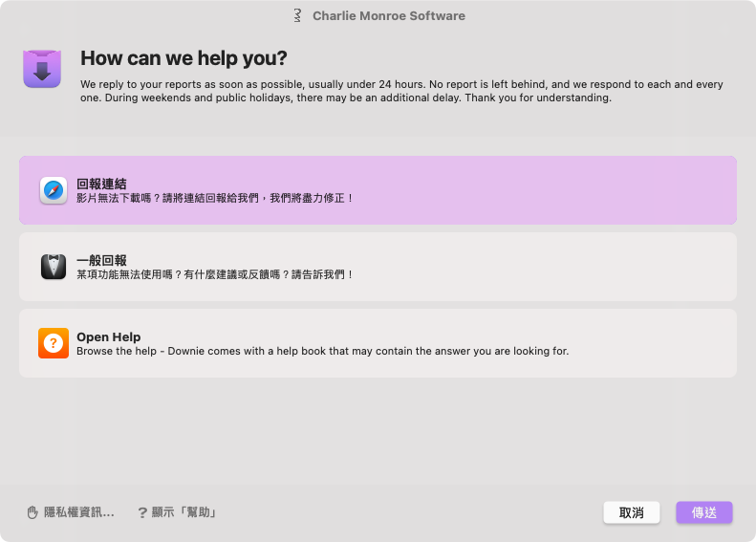Cancel with the 取消 button
This screenshot has height=542, width=756.
(x=631, y=512)
